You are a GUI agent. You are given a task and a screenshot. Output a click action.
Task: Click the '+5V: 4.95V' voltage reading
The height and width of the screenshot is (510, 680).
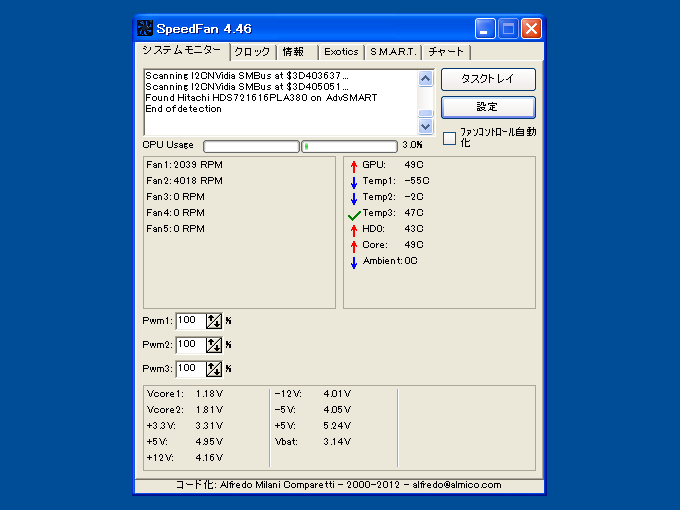(185, 442)
